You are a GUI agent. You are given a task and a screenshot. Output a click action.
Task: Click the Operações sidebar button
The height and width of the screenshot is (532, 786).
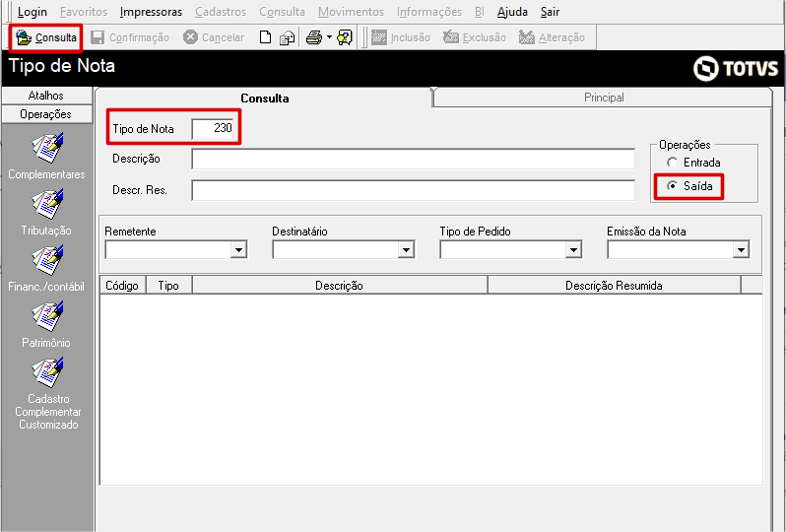coord(46,114)
